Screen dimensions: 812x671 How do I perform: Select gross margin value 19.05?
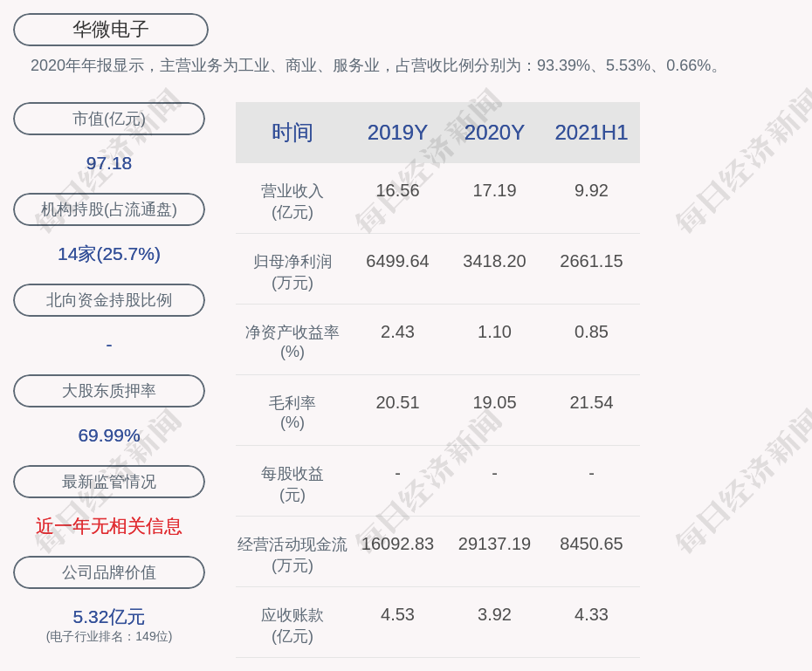pyautogui.click(x=494, y=402)
